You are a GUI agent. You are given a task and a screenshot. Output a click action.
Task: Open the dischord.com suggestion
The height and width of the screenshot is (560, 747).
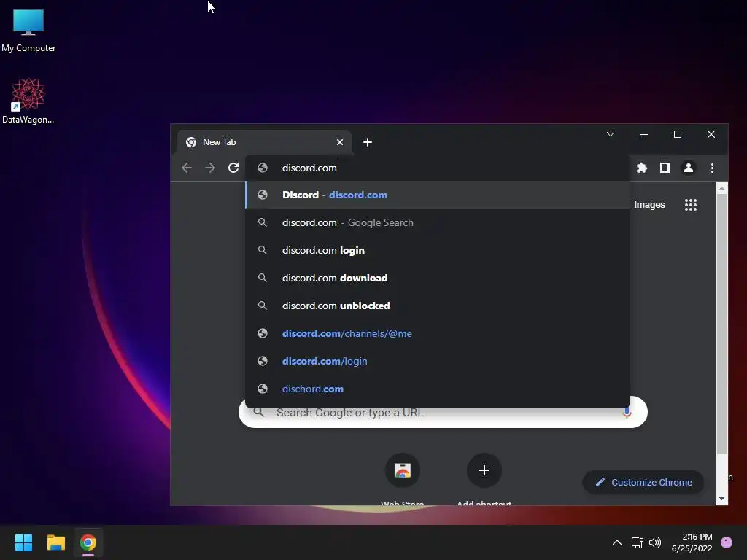[438, 389]
